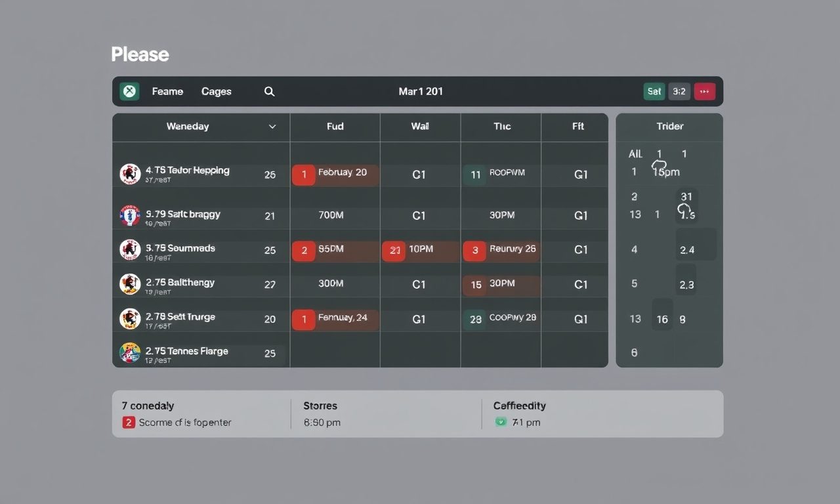
Task: Click the green Xbox logo icon
Action: click(x=130, y=91)
